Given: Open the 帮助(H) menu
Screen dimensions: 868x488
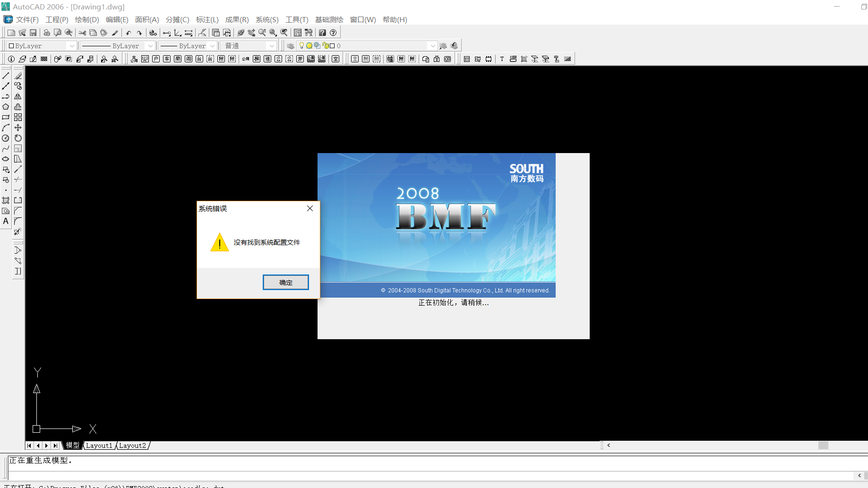Looking at the screenshot, I should tap(395, 19).
